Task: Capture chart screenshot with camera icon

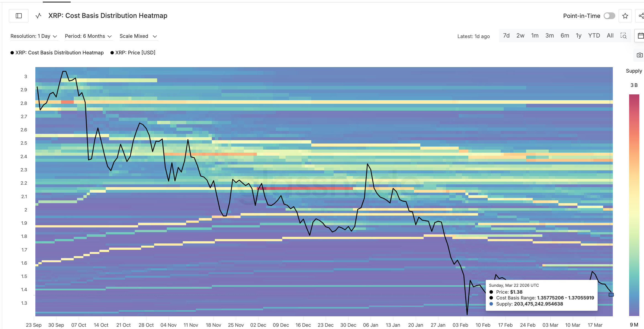Action: 640,55
